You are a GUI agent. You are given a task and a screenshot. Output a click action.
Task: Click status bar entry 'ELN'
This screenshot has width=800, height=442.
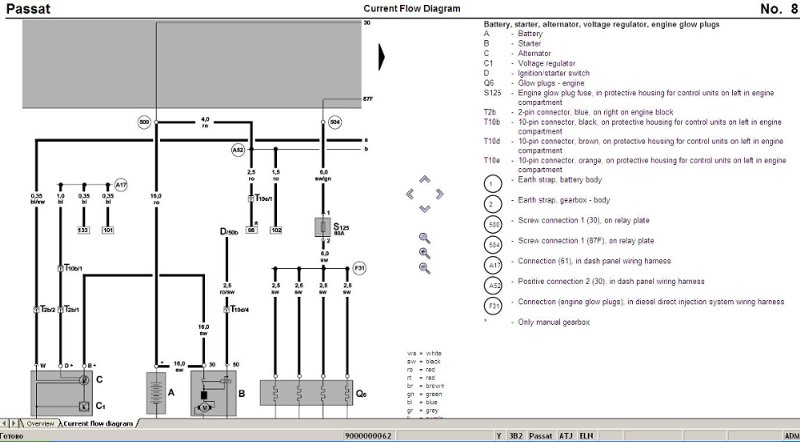(x=587, y=436)
